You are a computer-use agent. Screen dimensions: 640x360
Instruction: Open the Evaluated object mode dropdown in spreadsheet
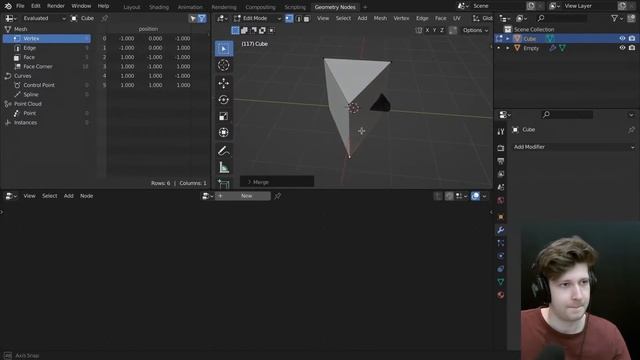point(43,18)
